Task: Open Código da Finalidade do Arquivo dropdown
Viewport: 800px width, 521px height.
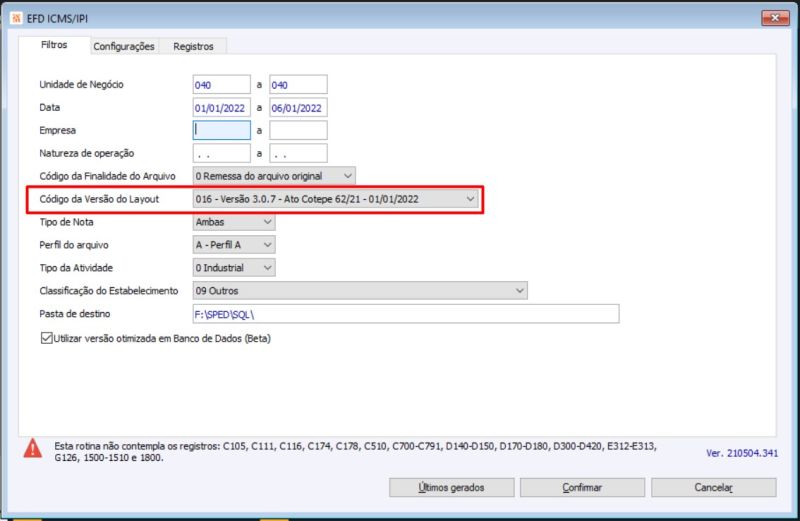Action: click(x=274, y=176)
